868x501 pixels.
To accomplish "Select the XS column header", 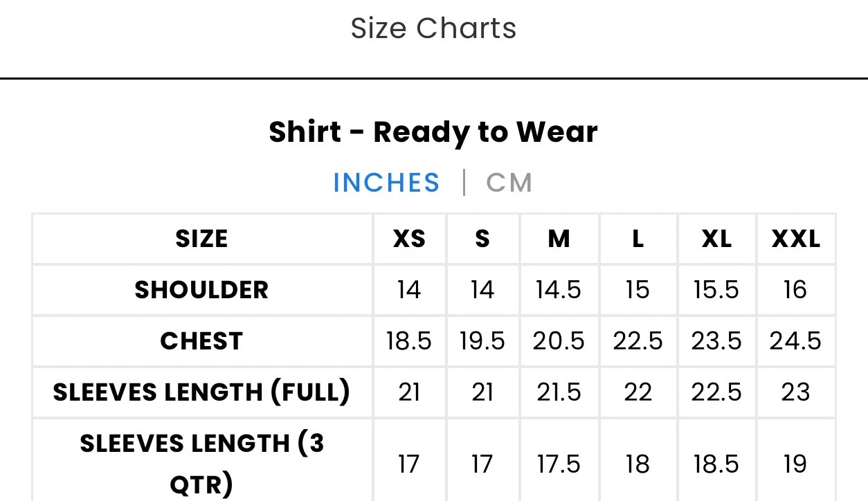I will tap(409, 239).
